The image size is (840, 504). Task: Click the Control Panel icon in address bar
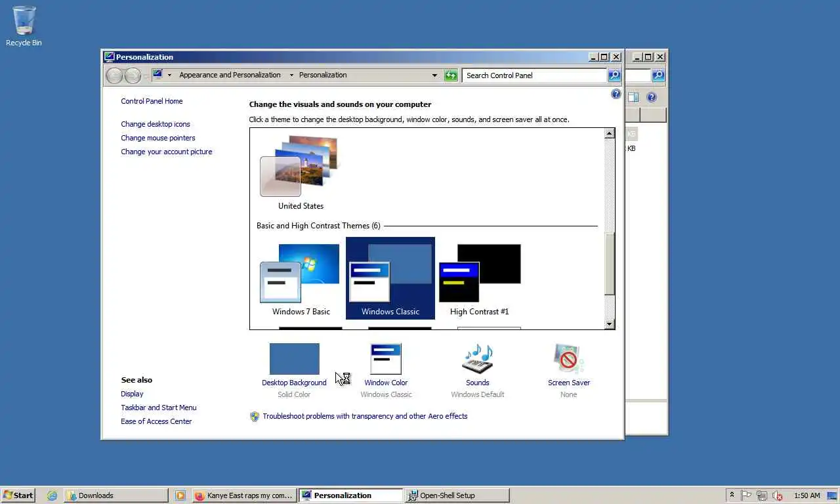click(157, 75)
